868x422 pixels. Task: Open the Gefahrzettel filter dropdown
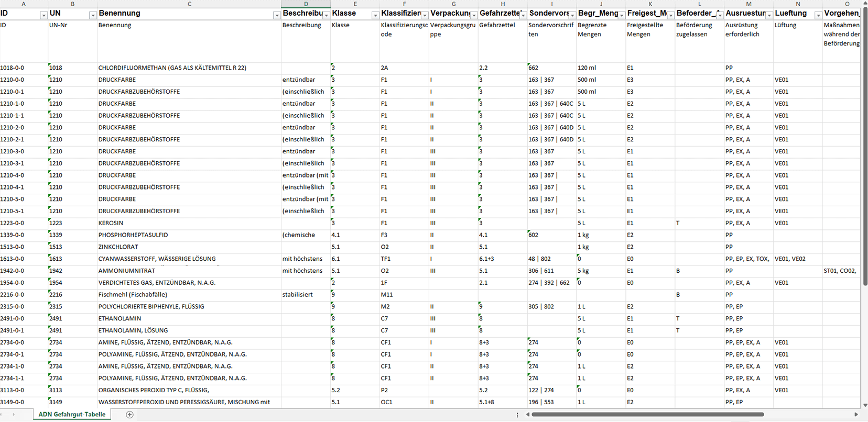pyautogui.click(x=523, y=16)
